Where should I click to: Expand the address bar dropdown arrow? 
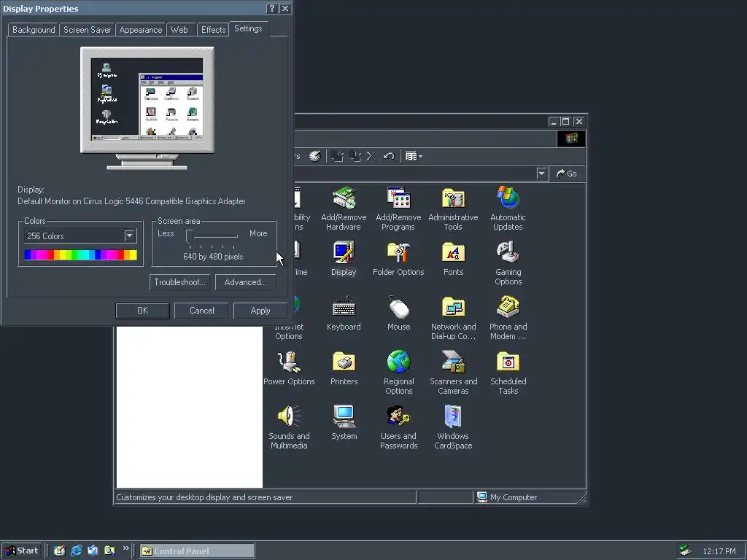click(x=541, y=174)
